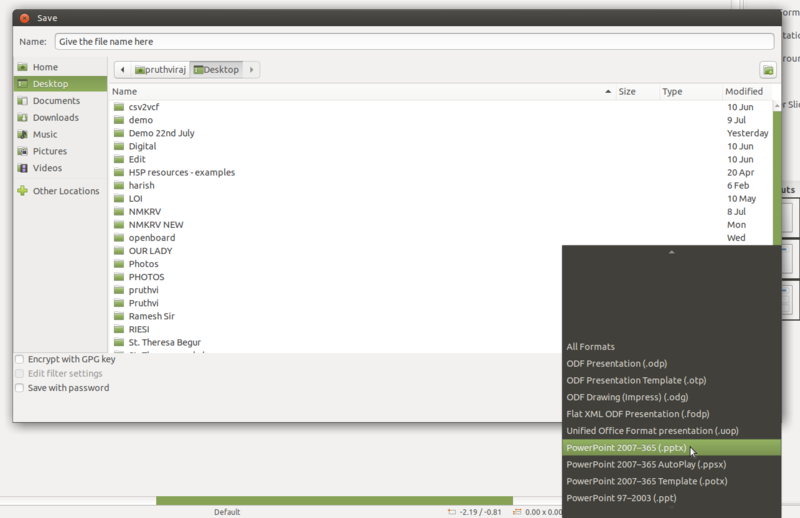Select Desktop in the sidebar
800x518 pixels.
[60, 84]
